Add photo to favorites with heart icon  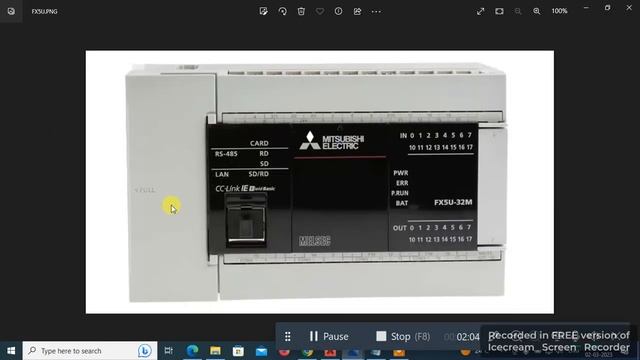pyautogui.click(x=320, y=11)
